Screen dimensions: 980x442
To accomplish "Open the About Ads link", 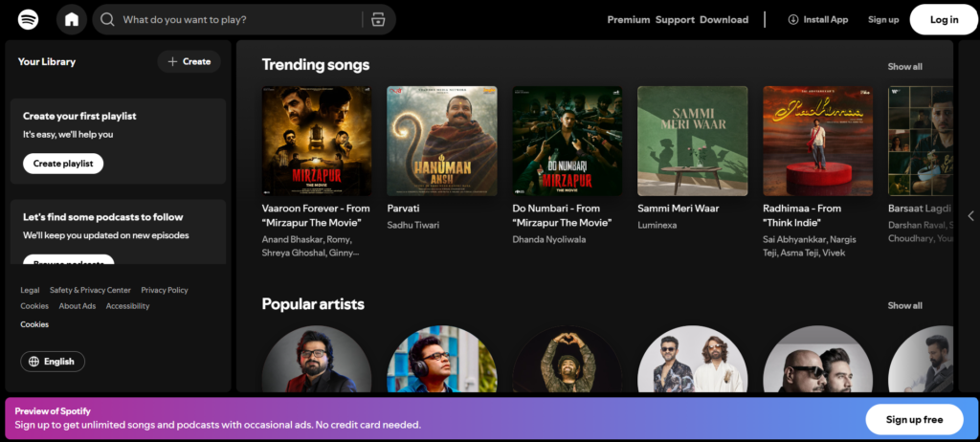I will [x=78, y=306].
